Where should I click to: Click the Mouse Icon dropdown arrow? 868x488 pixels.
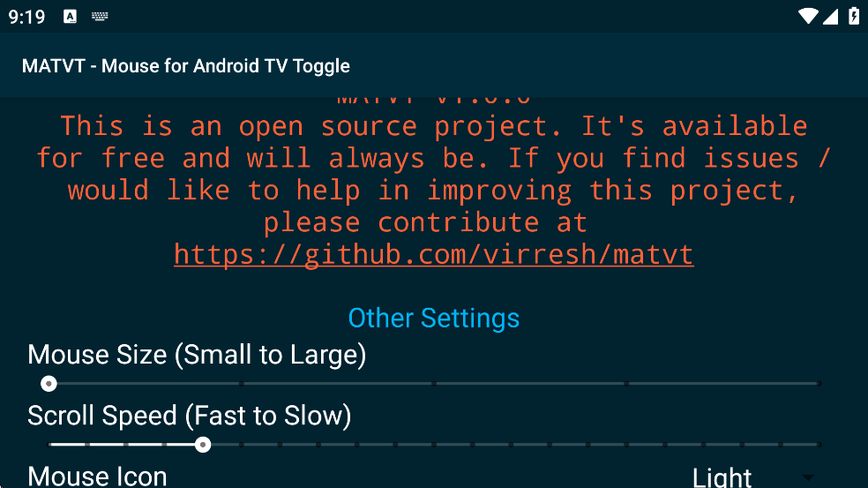click(808, 477)
